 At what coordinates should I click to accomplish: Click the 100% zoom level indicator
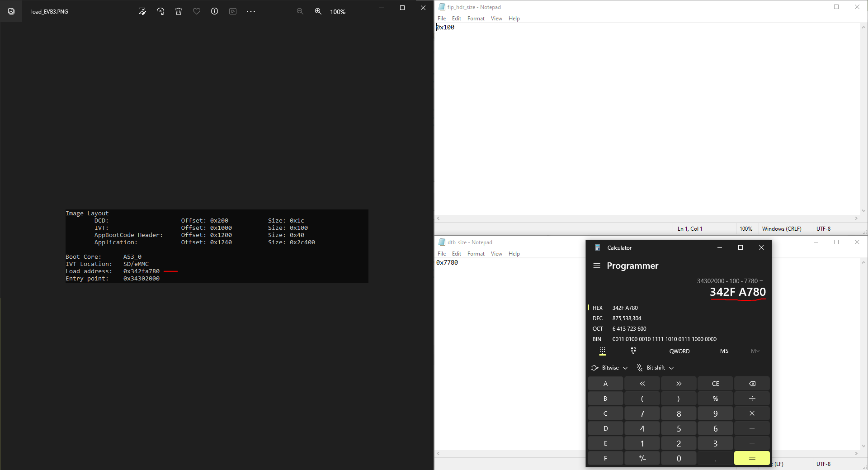point(337,11)
